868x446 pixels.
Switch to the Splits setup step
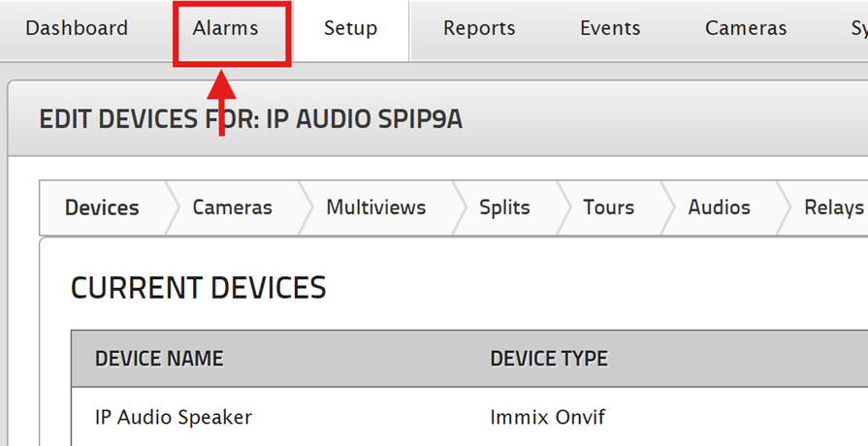(504, 207)
